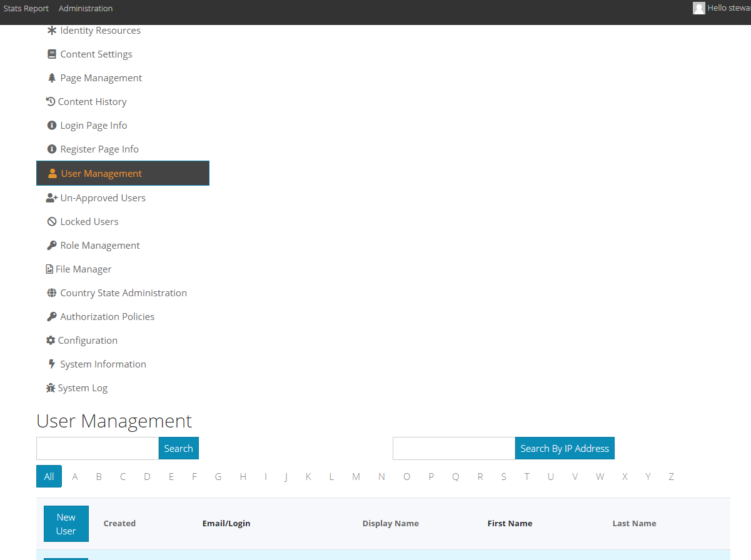Viewport: 751px width, 560px height.
Task: Click the System Log bug icon
Action: [51, 387]
